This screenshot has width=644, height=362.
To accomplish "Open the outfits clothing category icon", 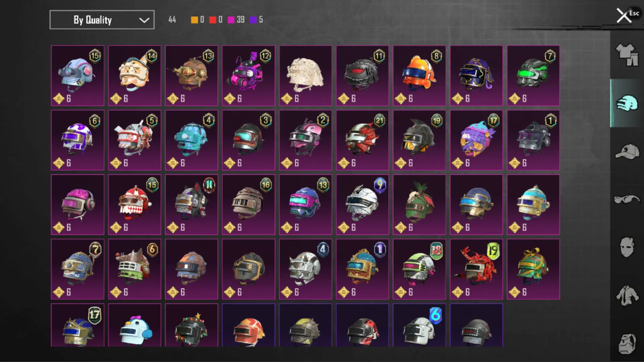I will point(627,55).
